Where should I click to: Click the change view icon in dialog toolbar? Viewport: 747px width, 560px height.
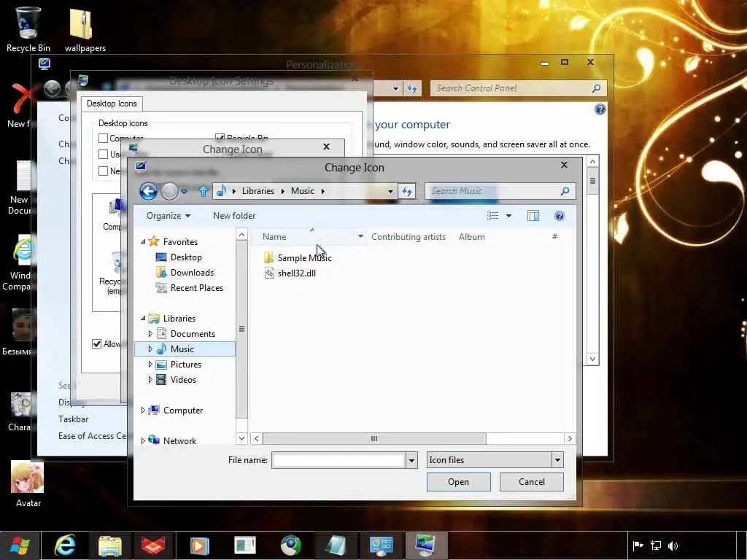pyautogui.click(x=492, y=216)
